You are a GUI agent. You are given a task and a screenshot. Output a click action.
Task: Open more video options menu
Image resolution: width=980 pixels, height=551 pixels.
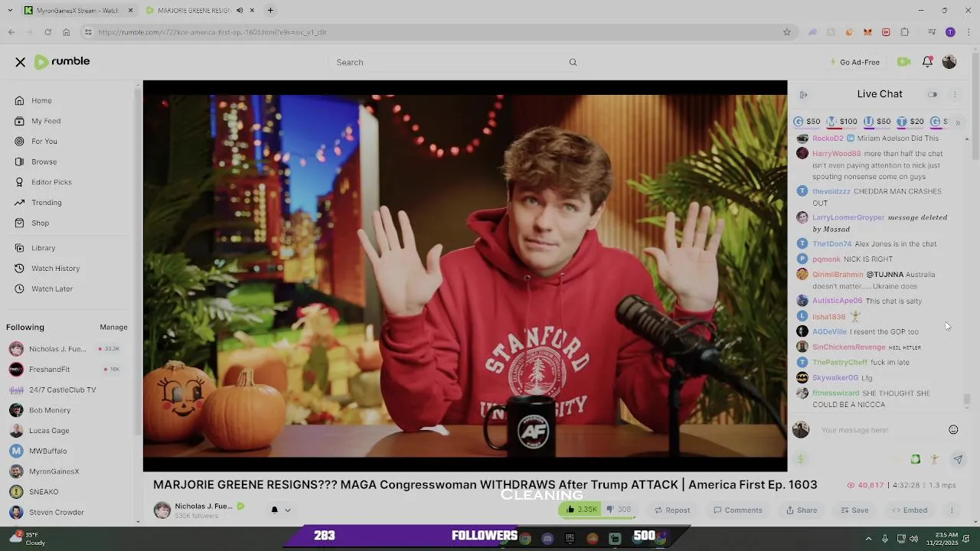coord(952,510)
